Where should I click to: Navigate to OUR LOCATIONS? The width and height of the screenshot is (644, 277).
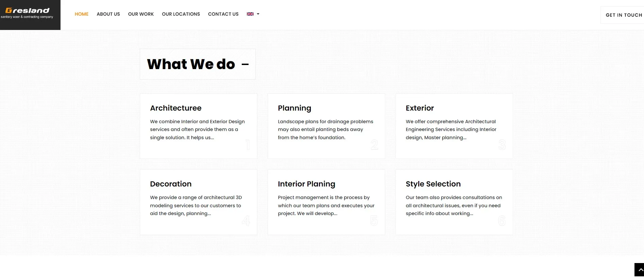pyautogui.click(x=181, y=14)
